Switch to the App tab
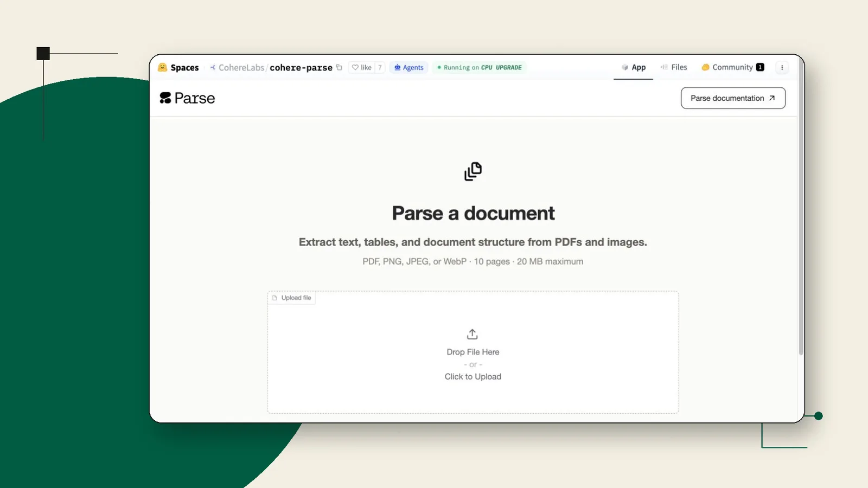 [x=633, y=67]
